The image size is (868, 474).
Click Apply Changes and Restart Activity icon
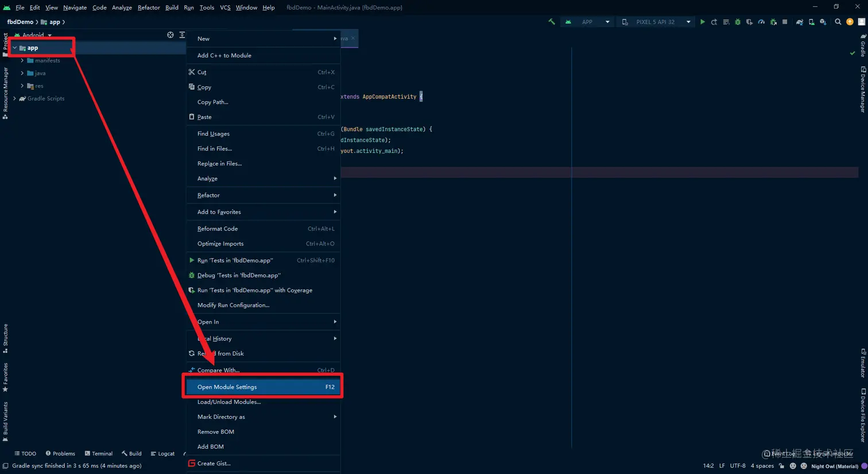point(714,22)
